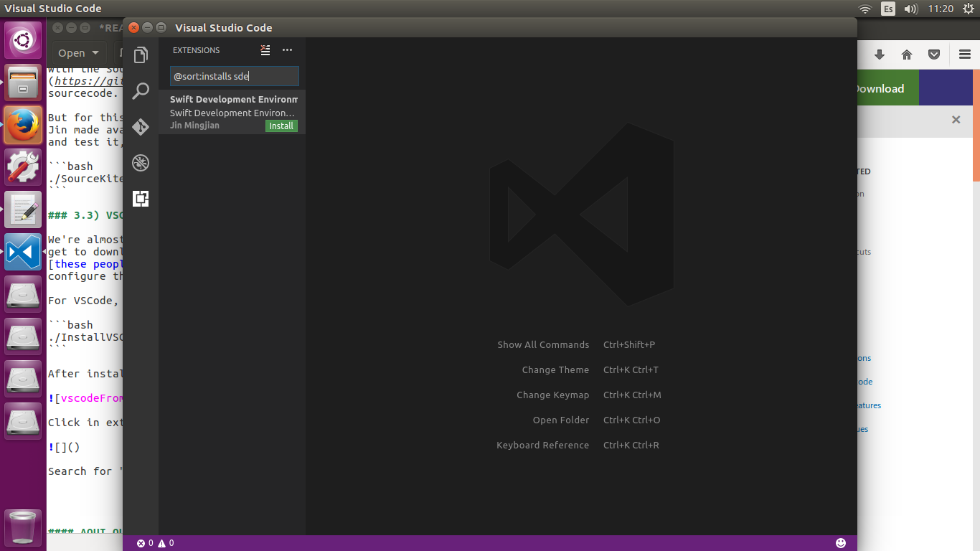The height and width of the screenshot is (551, 980).
Task: Click the Change Theme hint text
Action: click(x=555, y=370)
